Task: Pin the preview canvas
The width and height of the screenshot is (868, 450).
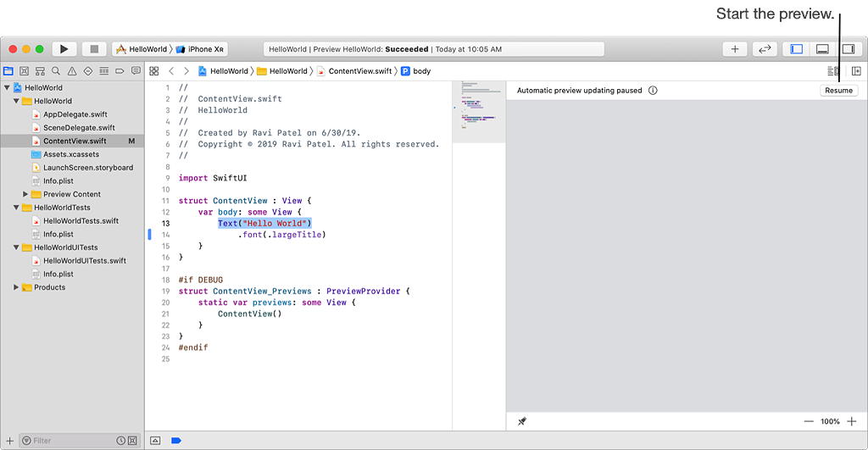Action: click(522, 421)
